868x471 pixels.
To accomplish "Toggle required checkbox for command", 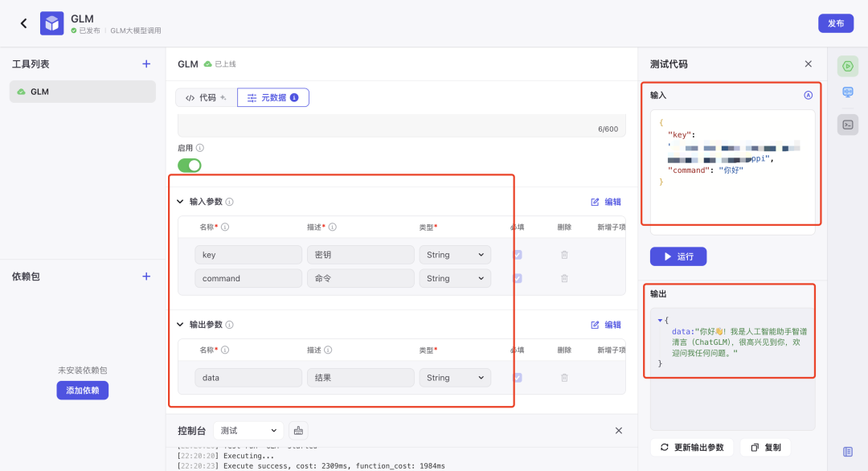I will coord(517,278).
